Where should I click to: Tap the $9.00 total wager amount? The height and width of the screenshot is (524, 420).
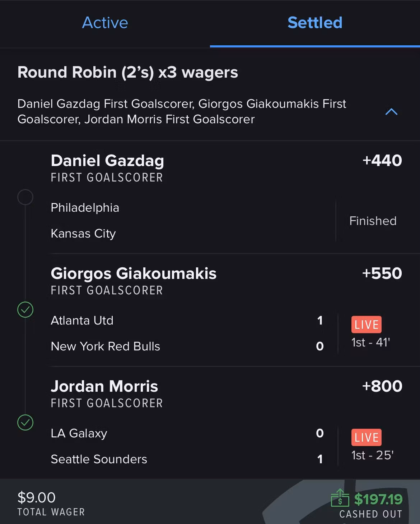(x=37, y=498)
